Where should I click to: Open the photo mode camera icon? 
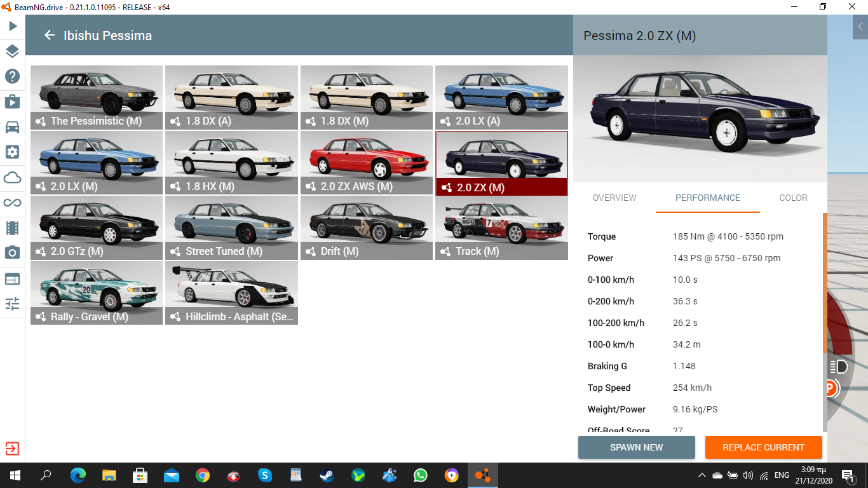13,253
